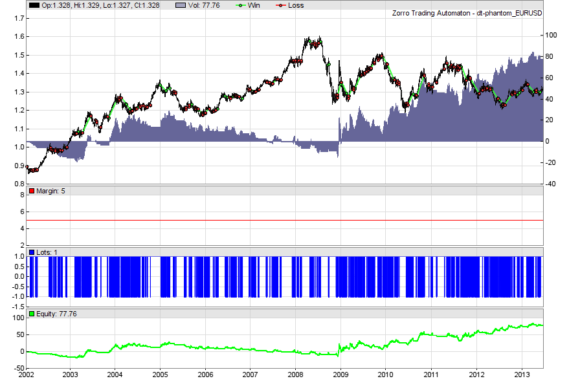Image resolution: width=569 pixels, height=392 pixels.
Task: Click the black price legend swatch
Action: pos(34,5)
